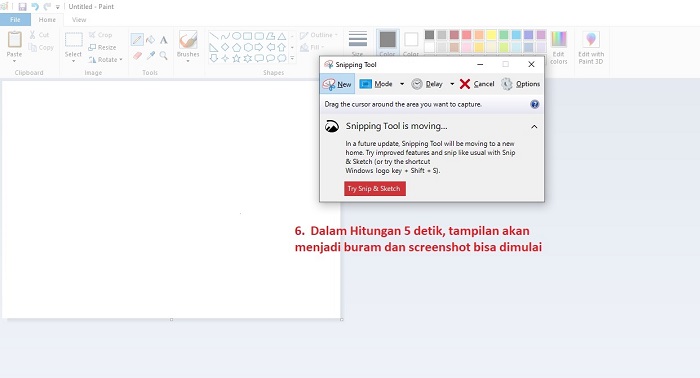
Task: Click the Resize command
Action: [x=102, y=47]
